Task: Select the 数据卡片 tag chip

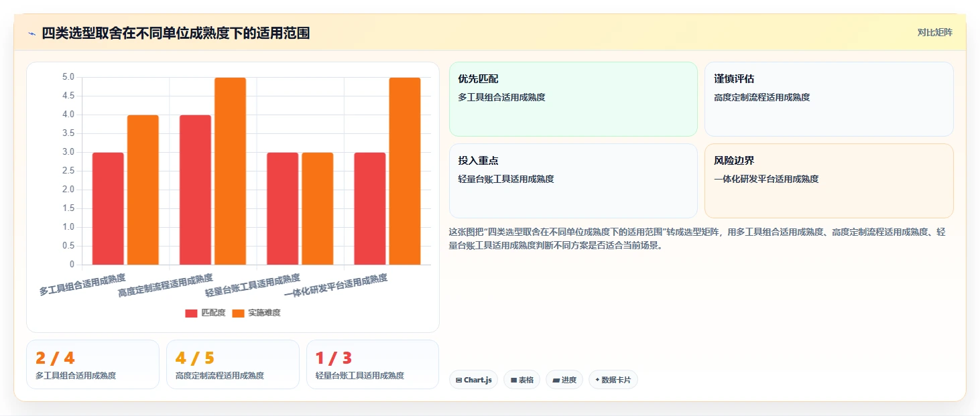Action: (613, 380)
